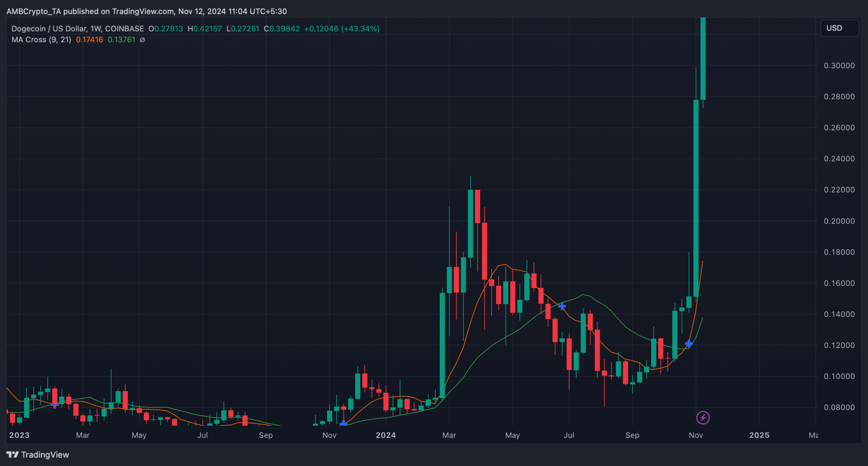The image size is (868, 466).
Task: Click the 0.14000 price axis label
Action: [x=839, y=314]
